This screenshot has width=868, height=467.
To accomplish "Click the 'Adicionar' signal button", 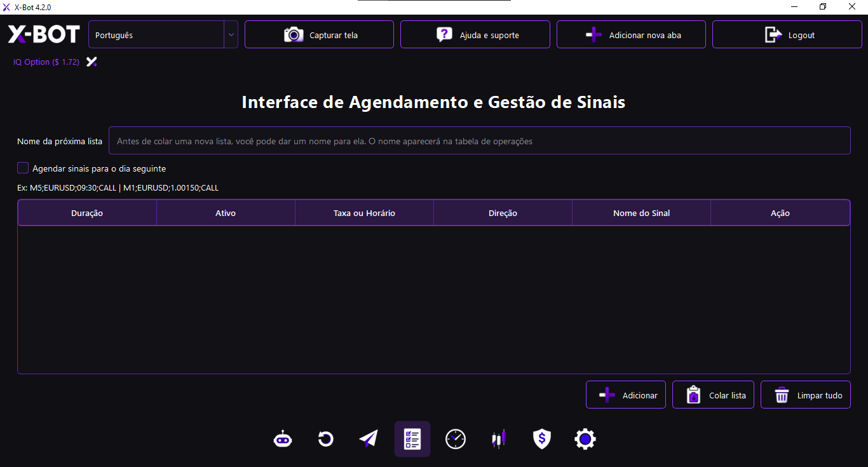I will [x=626, y=395].
